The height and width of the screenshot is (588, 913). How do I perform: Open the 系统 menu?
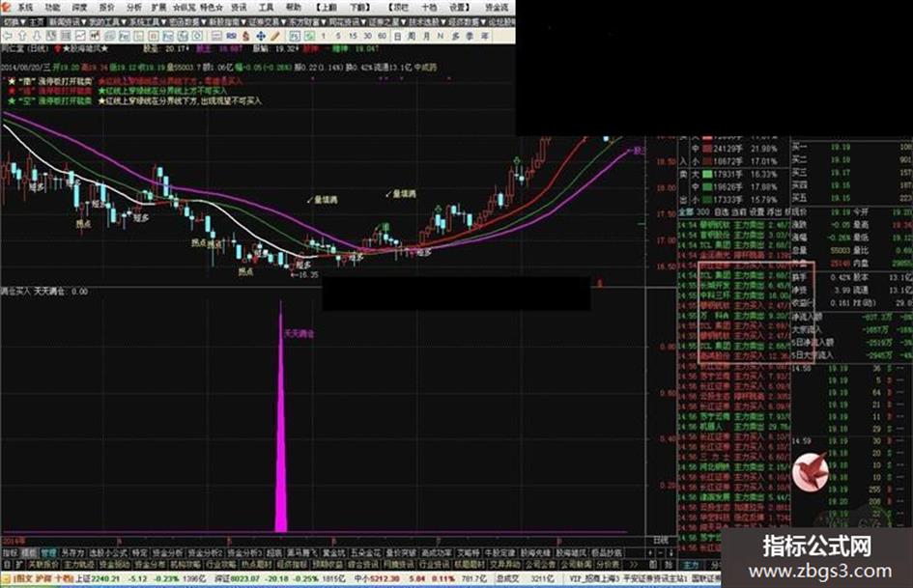25,7
